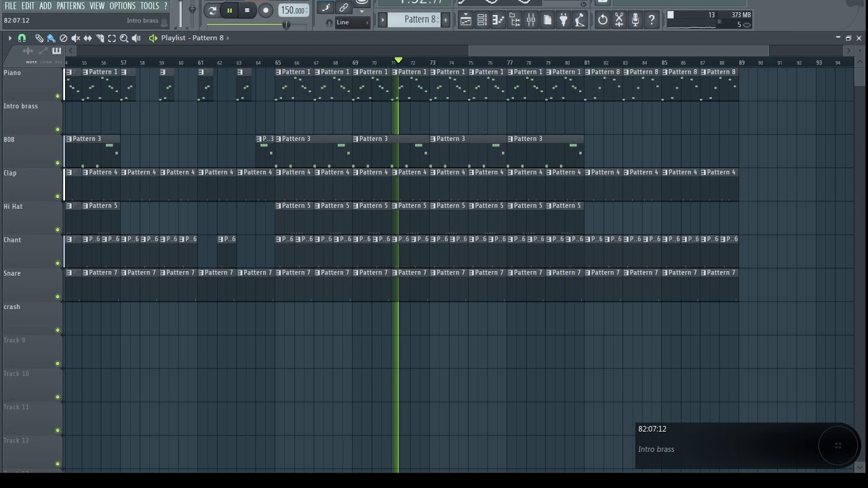This screenshot has width=868, height=488.
Task: Open the TOOLS menu
Action: pyautogui.click(x=149, y=6)
